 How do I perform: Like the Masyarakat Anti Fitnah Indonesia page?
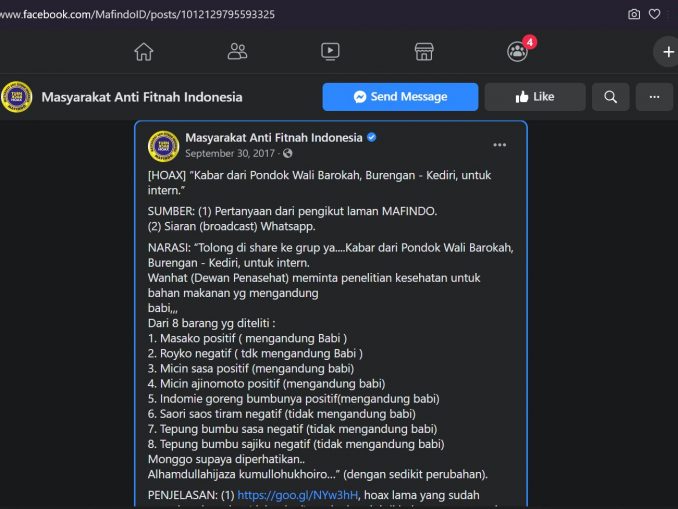pyautogui.click(x=535, y=97)
